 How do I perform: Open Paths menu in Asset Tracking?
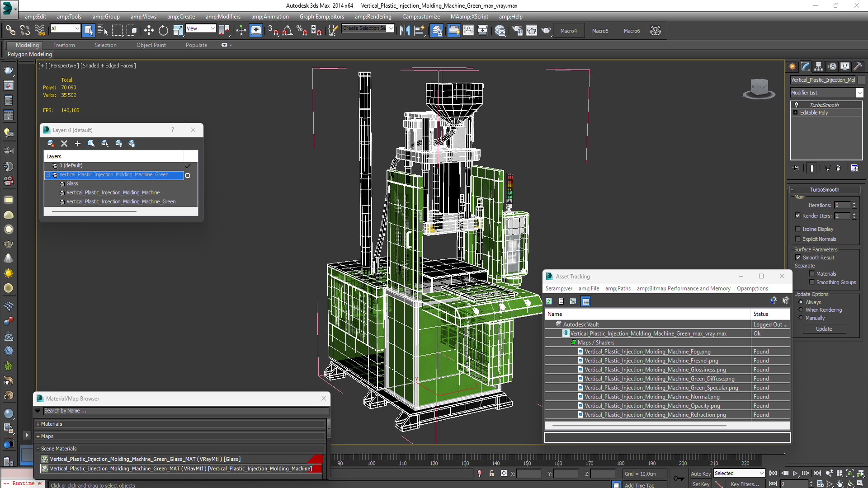(618, 288)
